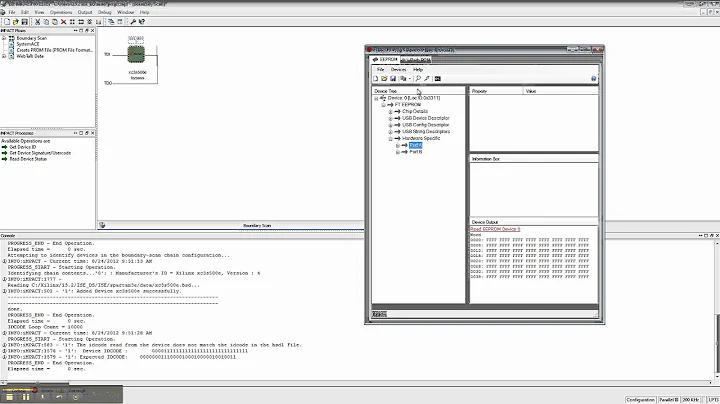Image resolution: width=720 pixels, height=404 pixels.
Task: Select SystemACE in iMPACT Flows
Action: (28, 44)
